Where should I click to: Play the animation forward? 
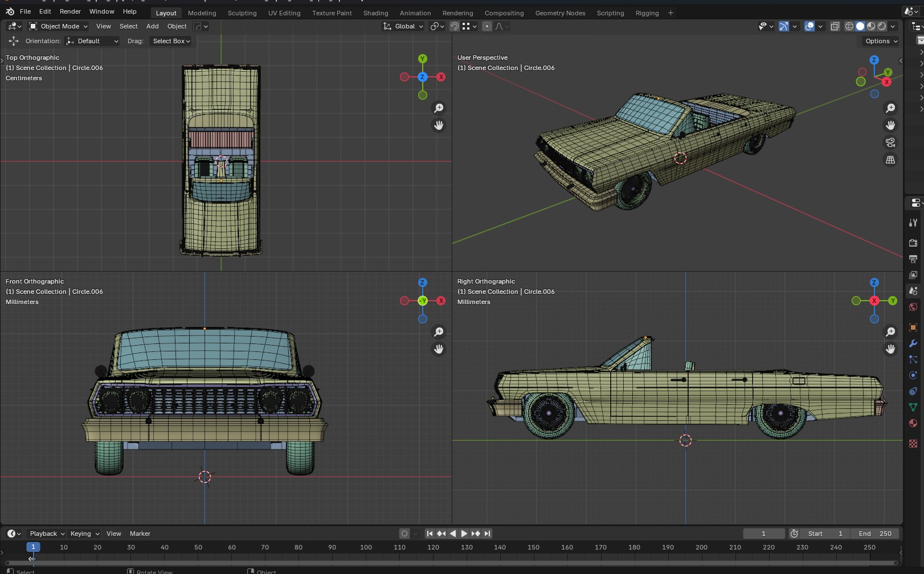464,534
